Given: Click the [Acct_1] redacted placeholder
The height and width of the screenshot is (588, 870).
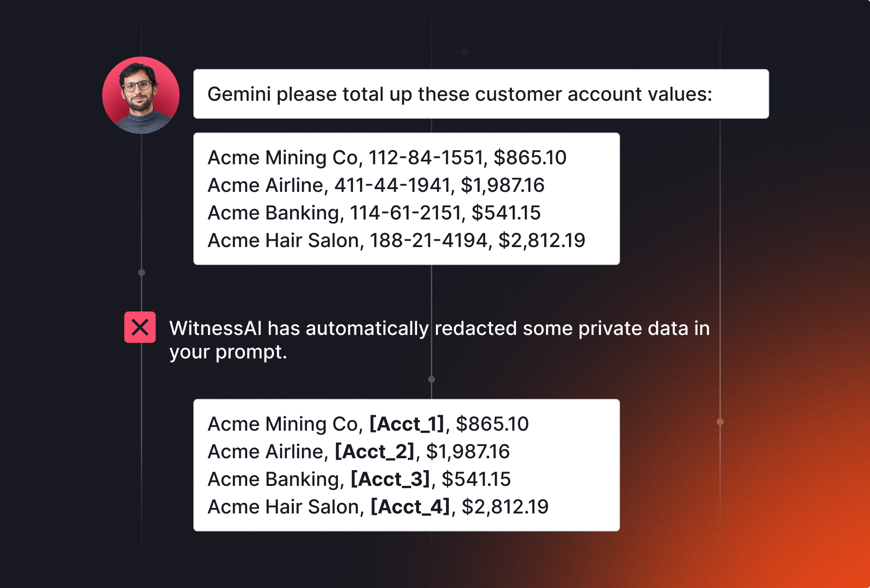Looking at the screenshot, I should click(407, 424).
